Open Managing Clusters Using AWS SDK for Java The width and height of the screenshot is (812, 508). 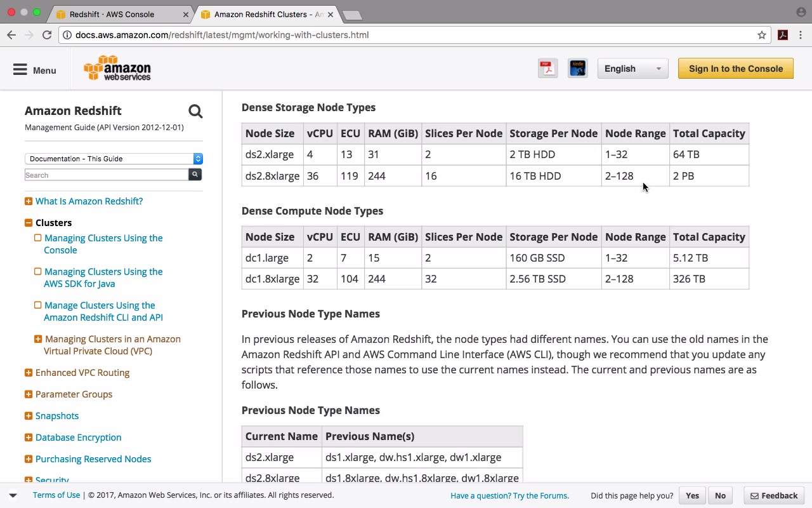(103, 277)
